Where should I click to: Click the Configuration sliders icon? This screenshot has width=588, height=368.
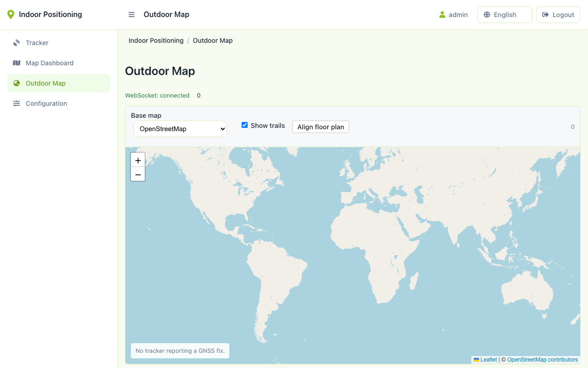tap(17, 103)
